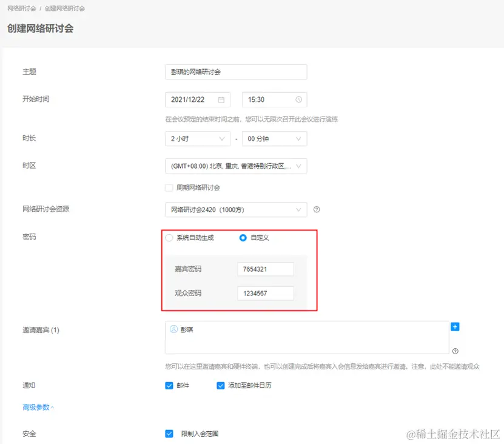The image size is (504, 444).
Task: Click the invited guest name 彭琪
Action: (187, 329)
